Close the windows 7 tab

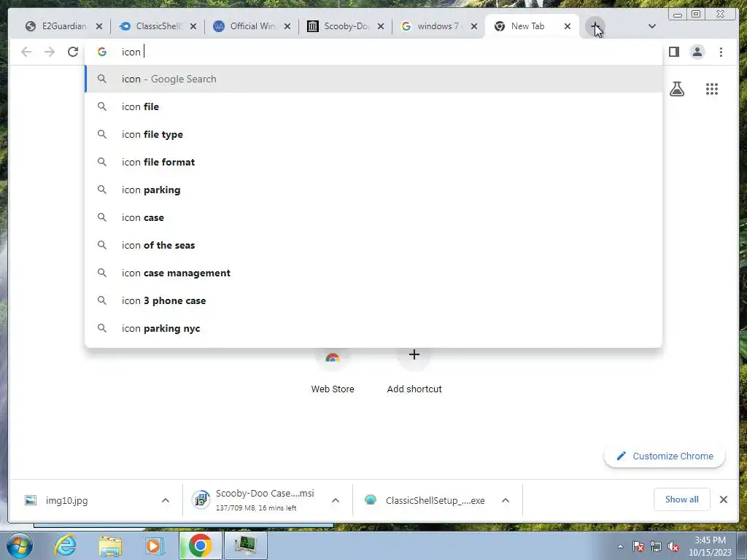click(x=474, y=27)
